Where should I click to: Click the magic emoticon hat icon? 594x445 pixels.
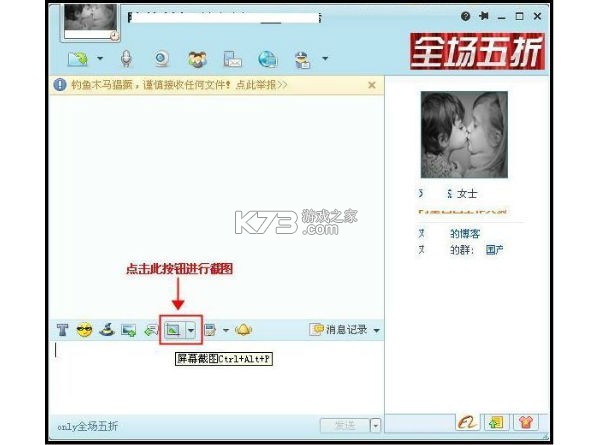point(106,330)
